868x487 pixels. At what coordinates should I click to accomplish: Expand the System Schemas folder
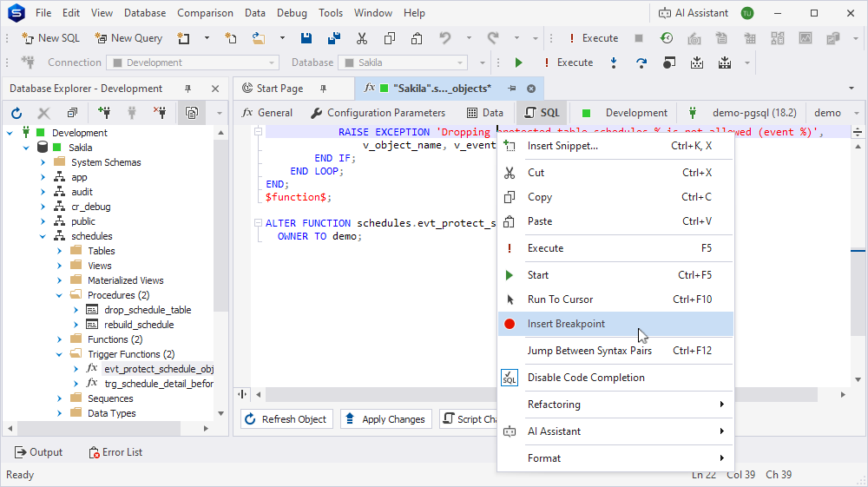point(43,162)
